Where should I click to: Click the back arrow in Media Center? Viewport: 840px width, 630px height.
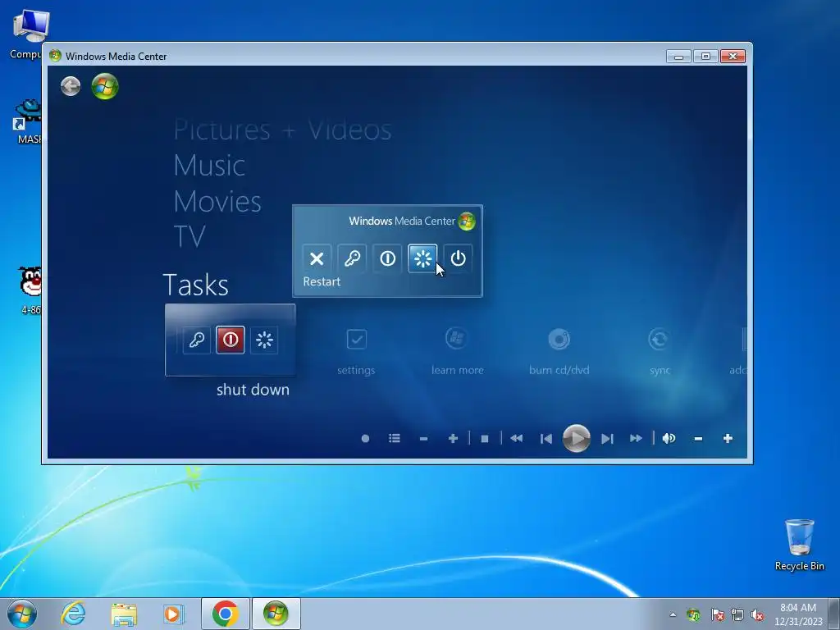(71, 86)
